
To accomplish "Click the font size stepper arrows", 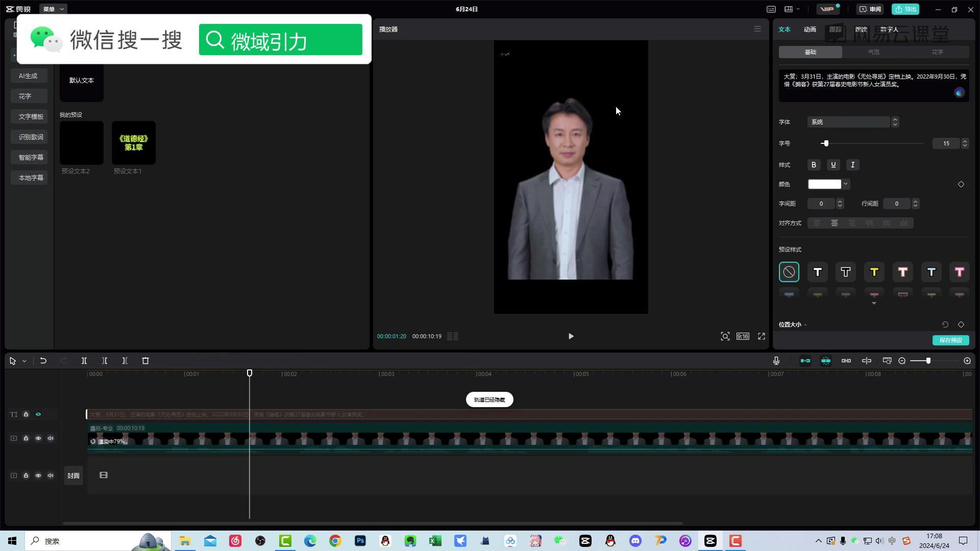I will pyautogui.click(x=965, y=143).
